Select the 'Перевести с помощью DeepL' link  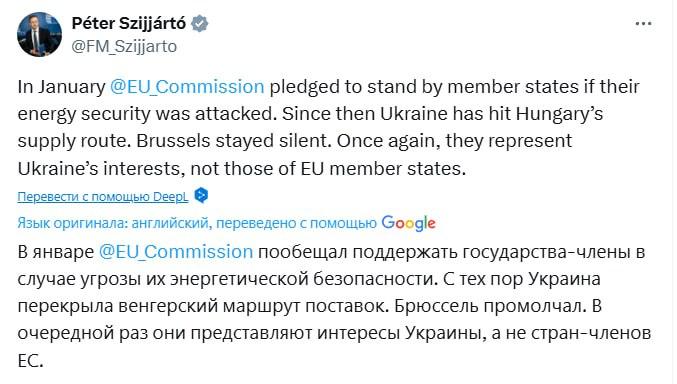[103, 197]
